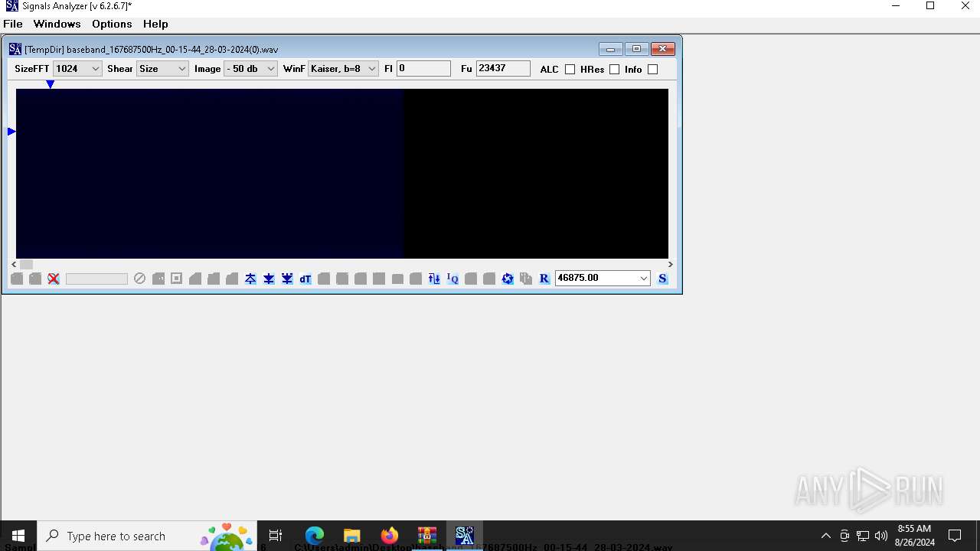Click the blue top triangle marker
The image size is (980, 551).
tap(50, 84)
